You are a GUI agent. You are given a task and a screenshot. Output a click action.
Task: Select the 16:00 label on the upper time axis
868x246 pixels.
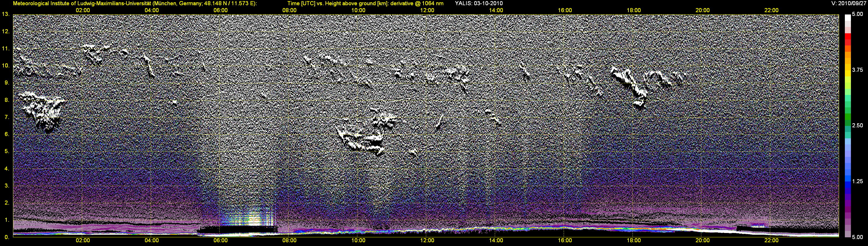pos(565,10)
